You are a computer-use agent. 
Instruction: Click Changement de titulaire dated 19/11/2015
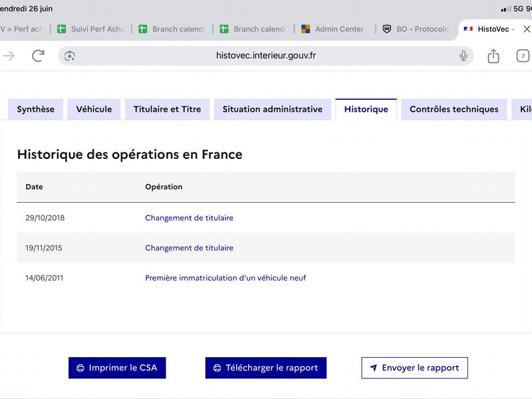click(190, 248)
